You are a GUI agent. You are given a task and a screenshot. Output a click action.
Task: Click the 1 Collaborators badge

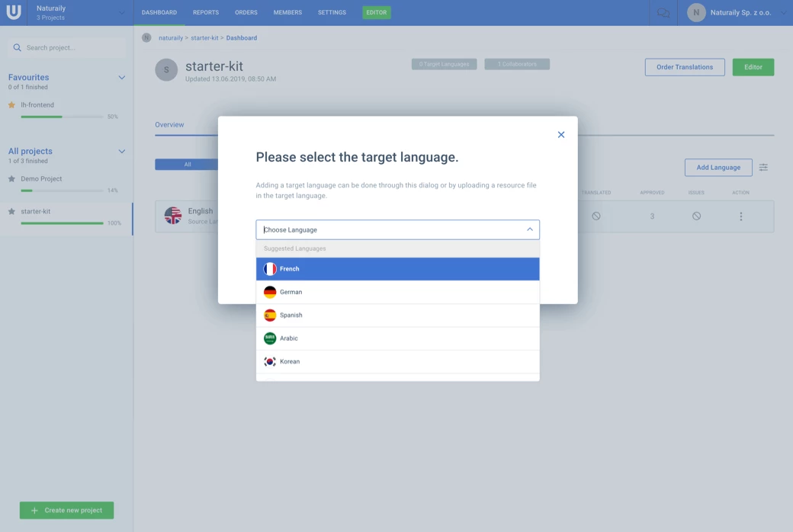click(517, 64)
